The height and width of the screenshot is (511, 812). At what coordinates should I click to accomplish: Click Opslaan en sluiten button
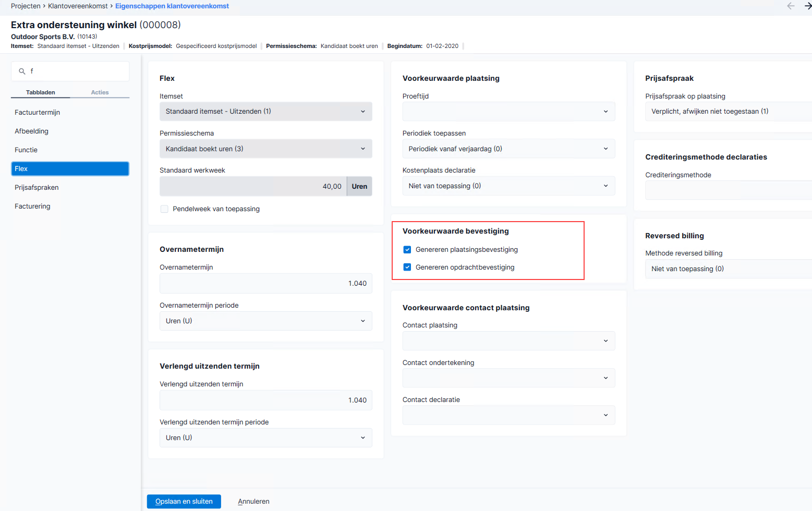click(x=184, y=502)
